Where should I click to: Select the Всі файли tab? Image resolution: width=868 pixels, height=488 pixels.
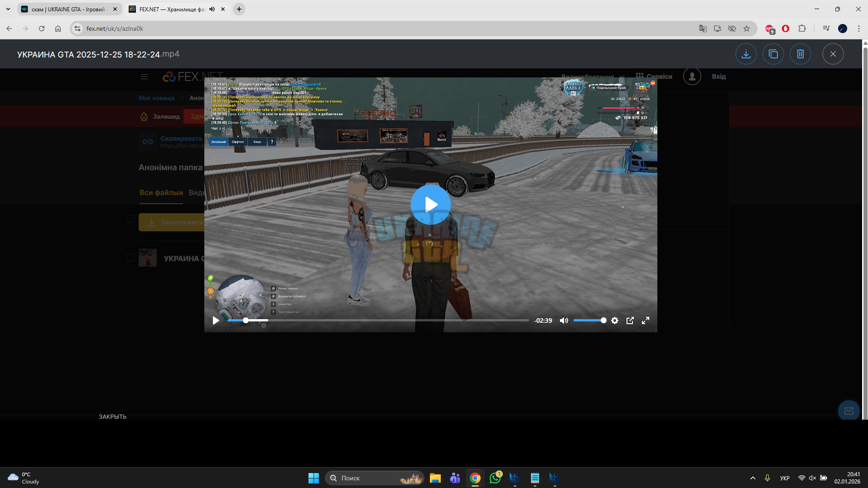(161, 193)
